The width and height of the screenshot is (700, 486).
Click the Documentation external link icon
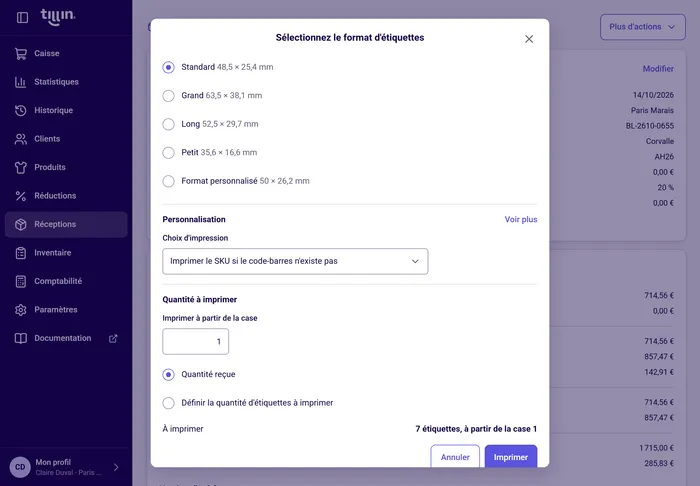113,338
